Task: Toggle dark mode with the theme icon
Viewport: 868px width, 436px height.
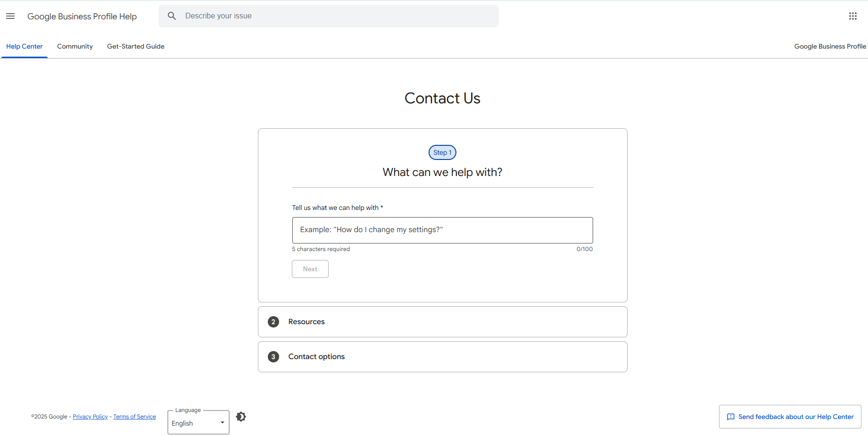Action: [x=241, y=416]
